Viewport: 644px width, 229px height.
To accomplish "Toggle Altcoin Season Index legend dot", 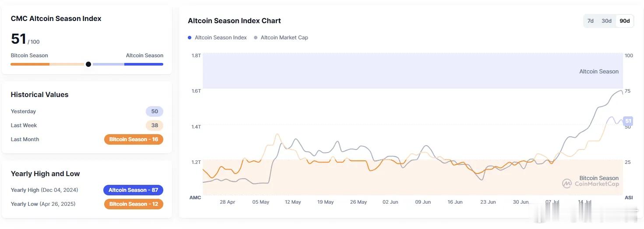I will pos(190,38).
